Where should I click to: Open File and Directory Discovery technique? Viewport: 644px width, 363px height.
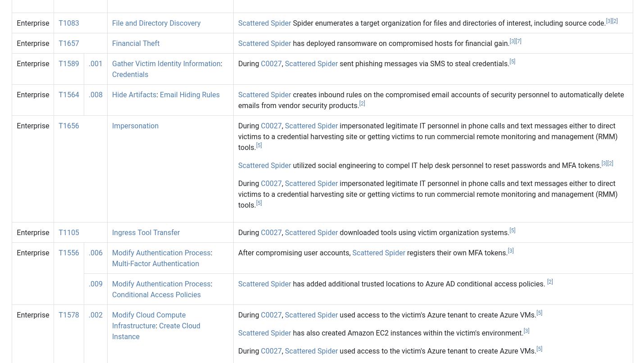156,23
